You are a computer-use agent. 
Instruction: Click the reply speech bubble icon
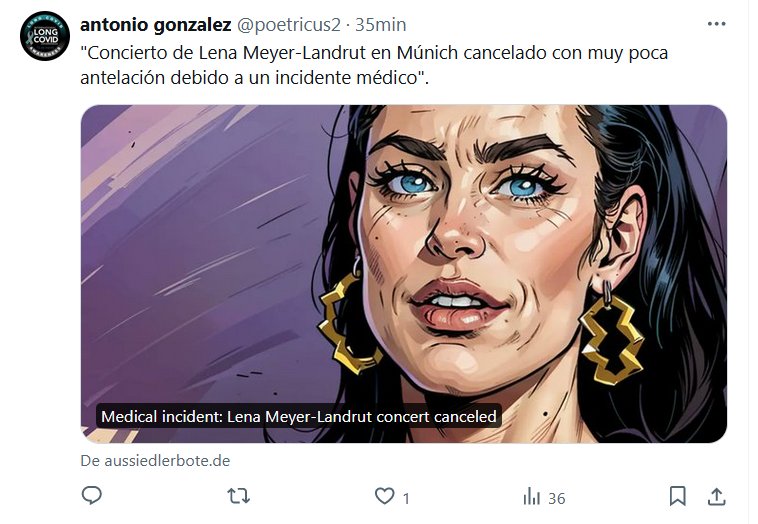coord(92,496)
